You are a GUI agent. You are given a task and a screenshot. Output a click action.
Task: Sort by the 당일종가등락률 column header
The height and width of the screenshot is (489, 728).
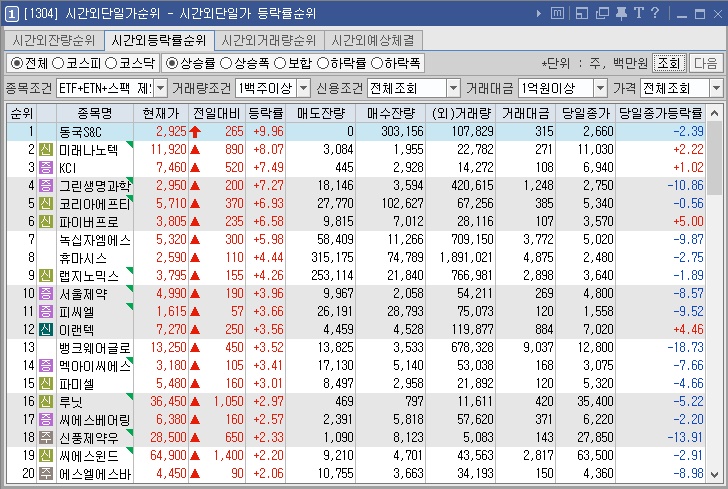660,113
